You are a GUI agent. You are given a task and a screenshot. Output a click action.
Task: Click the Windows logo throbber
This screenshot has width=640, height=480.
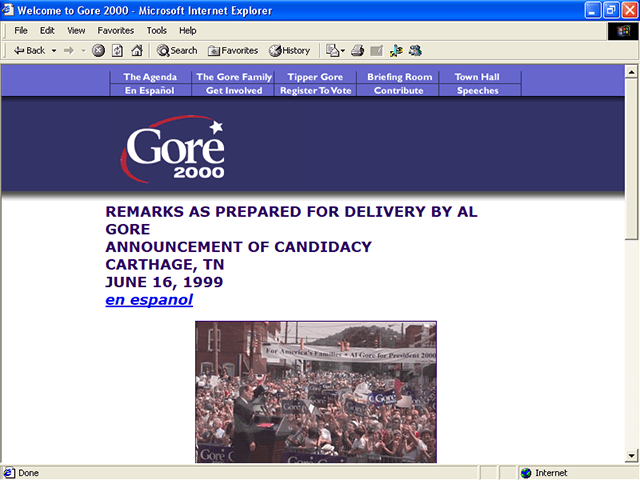(x=623, y=31)
